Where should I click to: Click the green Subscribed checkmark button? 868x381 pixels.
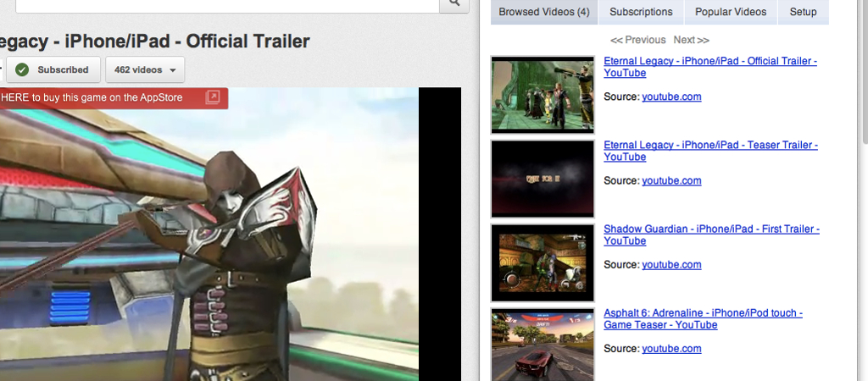(53, 69)
